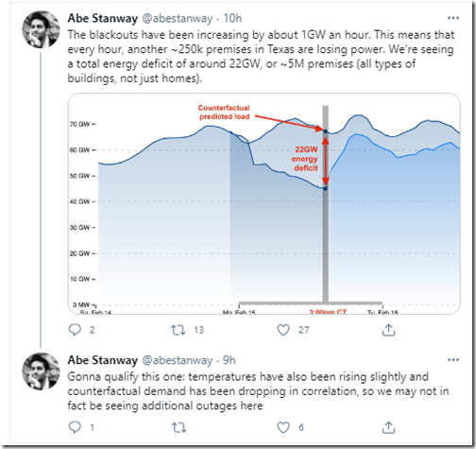The width and height of the screenshot is (476, 449).
Task: Click reply icon on second tweet
Action: (75, 427)
